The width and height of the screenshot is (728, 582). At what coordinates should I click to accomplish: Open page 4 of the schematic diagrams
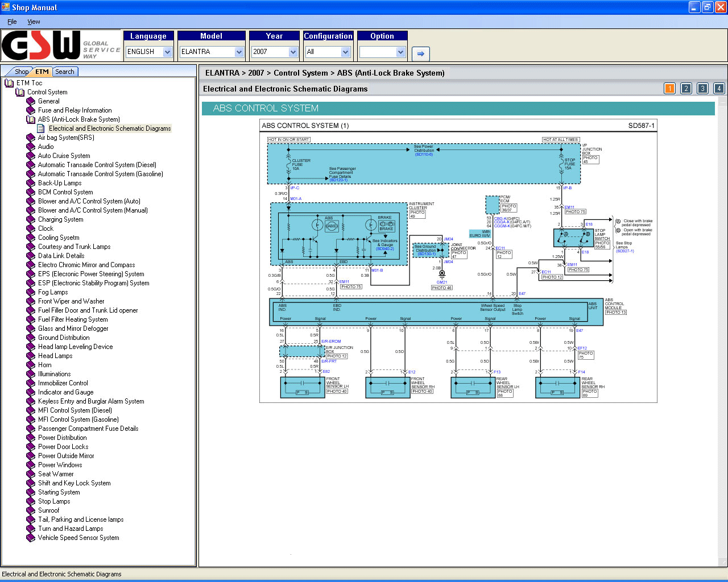click(x=719, y=88)
